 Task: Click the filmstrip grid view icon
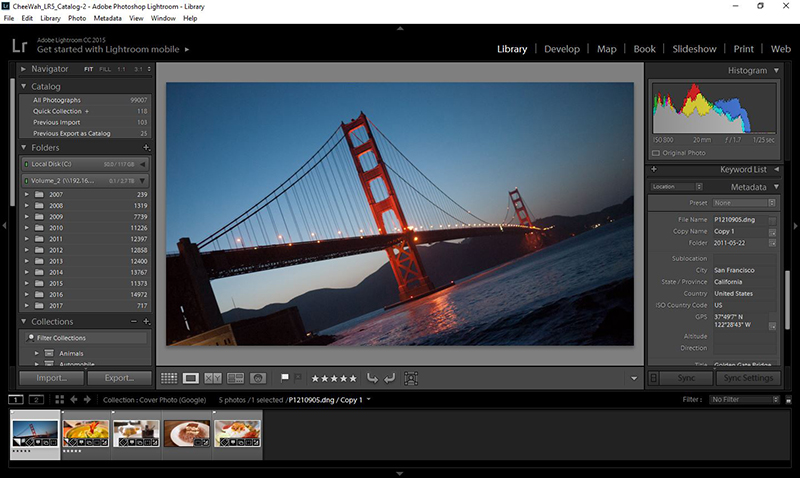tap(59, 399)
